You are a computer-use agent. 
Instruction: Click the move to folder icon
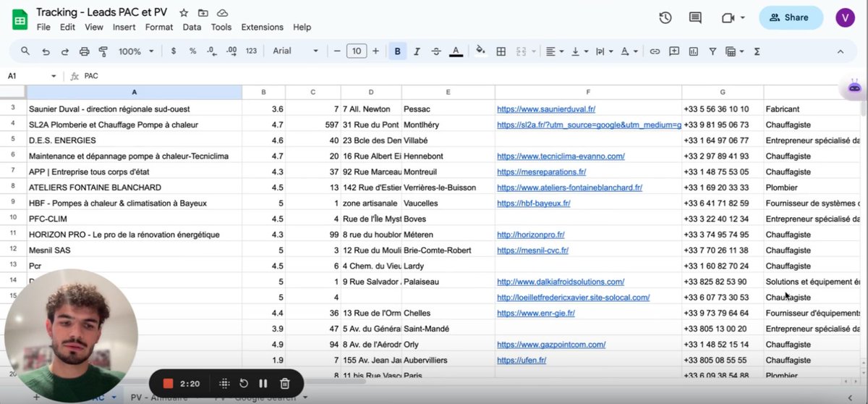coord(203,13)
